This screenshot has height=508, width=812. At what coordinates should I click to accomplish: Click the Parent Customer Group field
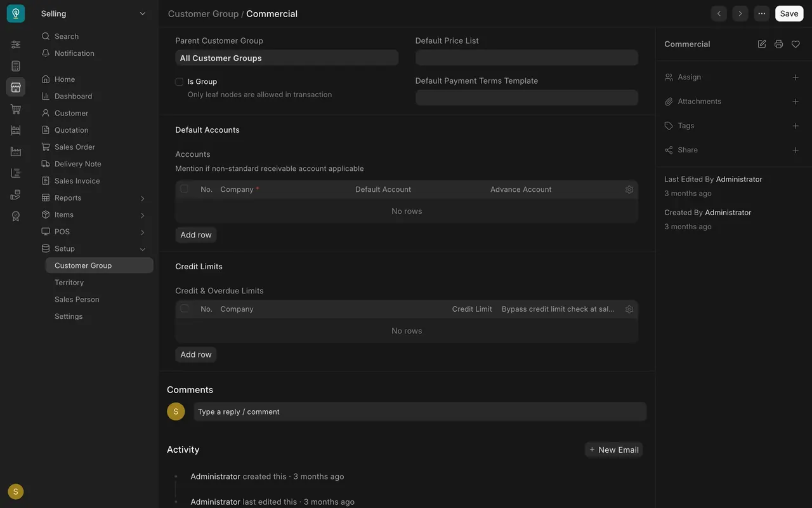[287, 58]
